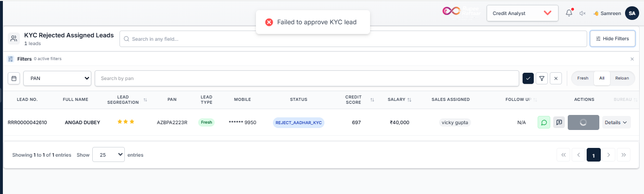The height and width of the screenshot is (194, 644).
Task: Click the funnel filter icon
Action: (x=542, y=78)
